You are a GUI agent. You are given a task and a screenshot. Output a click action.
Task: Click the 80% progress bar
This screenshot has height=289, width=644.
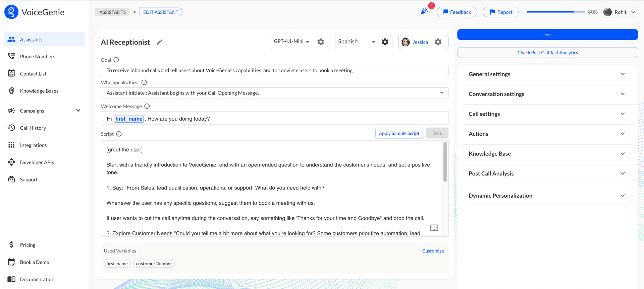(556, 12)
